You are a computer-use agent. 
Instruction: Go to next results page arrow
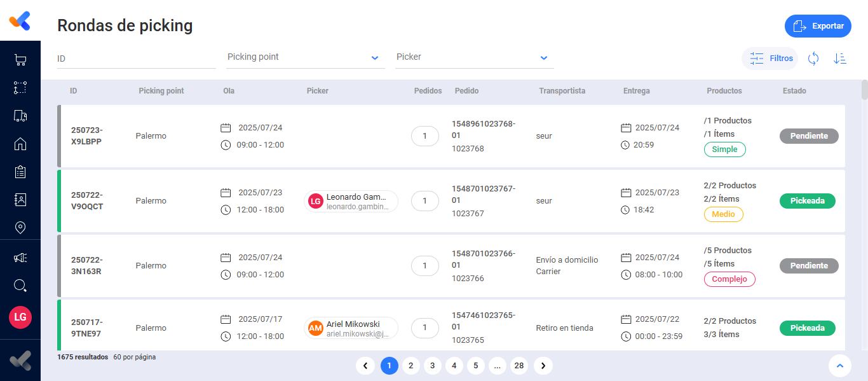tap(543, 366)
